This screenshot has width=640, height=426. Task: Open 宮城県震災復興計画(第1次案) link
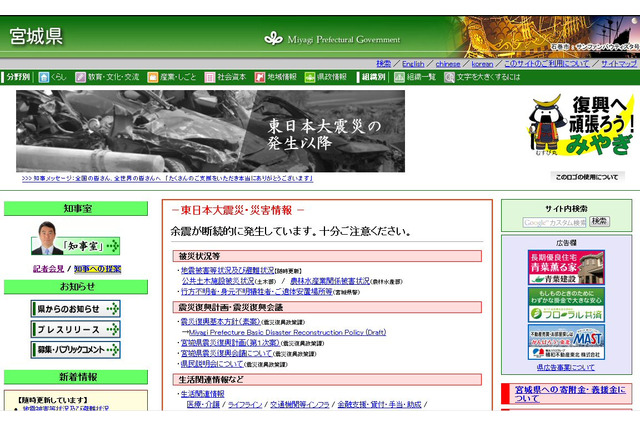click(230, 343)
